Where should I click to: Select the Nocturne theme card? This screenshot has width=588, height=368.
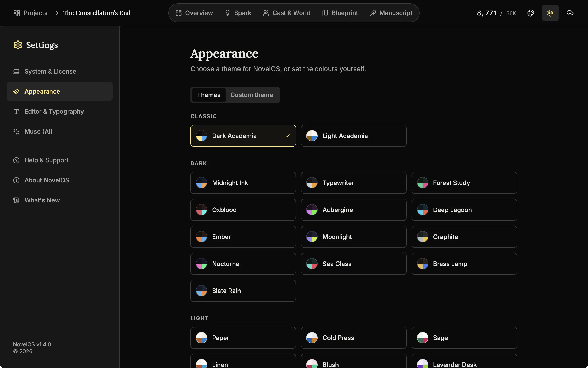click(x=243, y=264)
